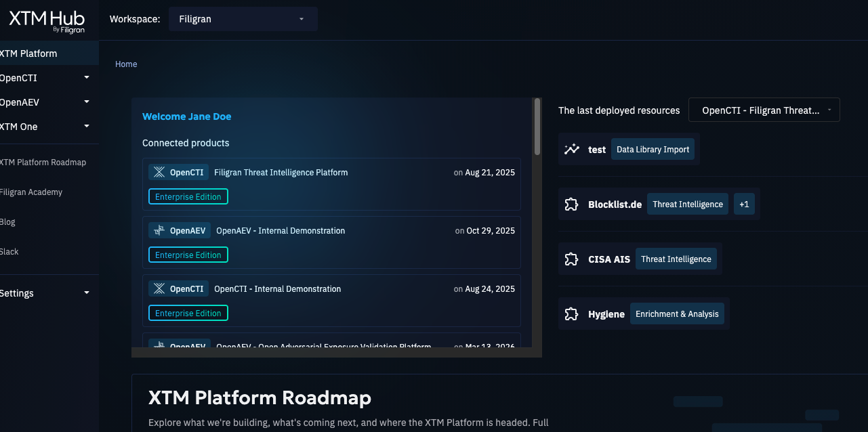The height and width of the screenshot is (432, 868).
Task: Click the XTM Hub logo
Action: coord(47,20)
